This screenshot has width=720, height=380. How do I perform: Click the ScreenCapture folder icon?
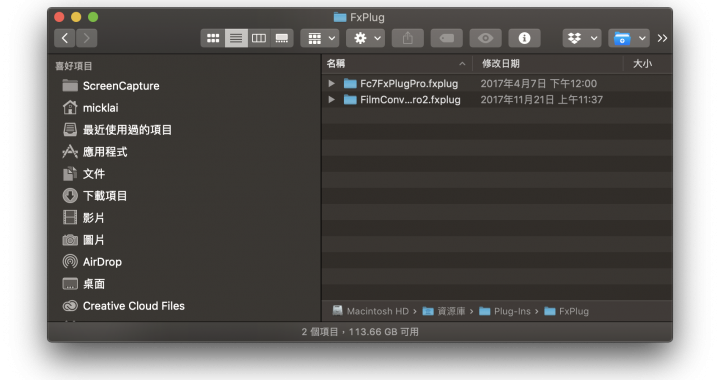[x=70, y=85]
